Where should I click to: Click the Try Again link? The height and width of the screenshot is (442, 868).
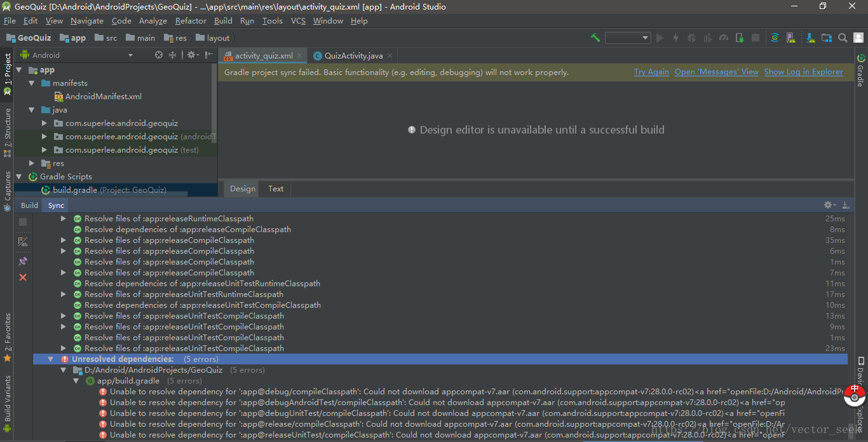pyautogui.click(x=651, y=73)
